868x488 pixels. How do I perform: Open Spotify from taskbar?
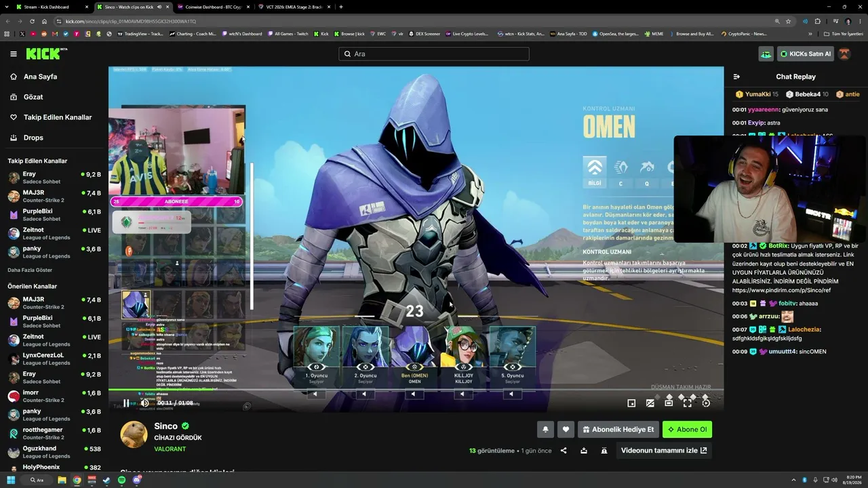[x=121, y=480]
